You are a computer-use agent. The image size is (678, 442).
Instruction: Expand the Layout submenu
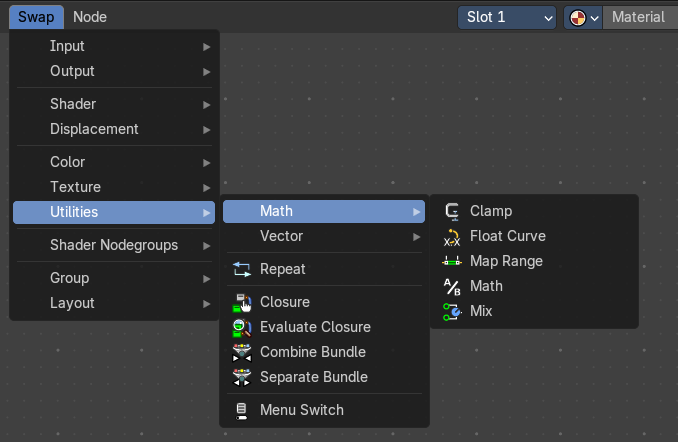(x=114, y=303)
